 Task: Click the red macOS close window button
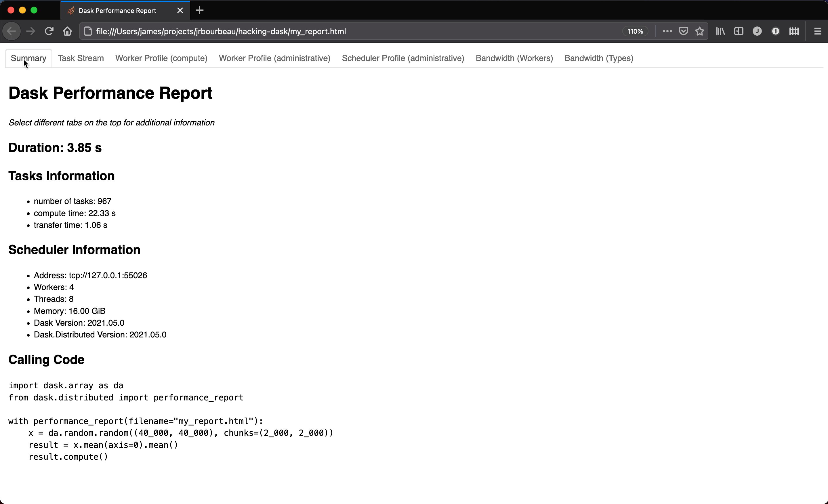click(11, 10)
